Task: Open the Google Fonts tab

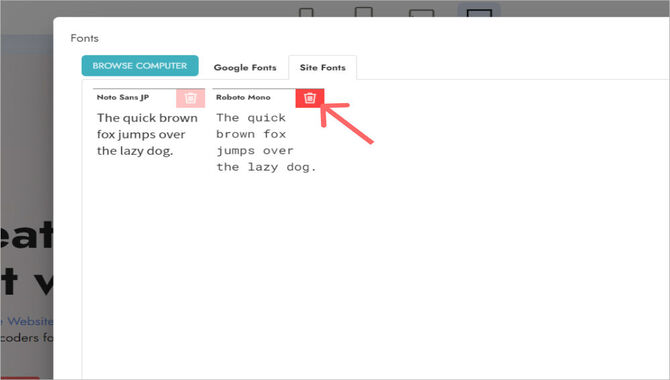Action: click(x=245, y=68)
